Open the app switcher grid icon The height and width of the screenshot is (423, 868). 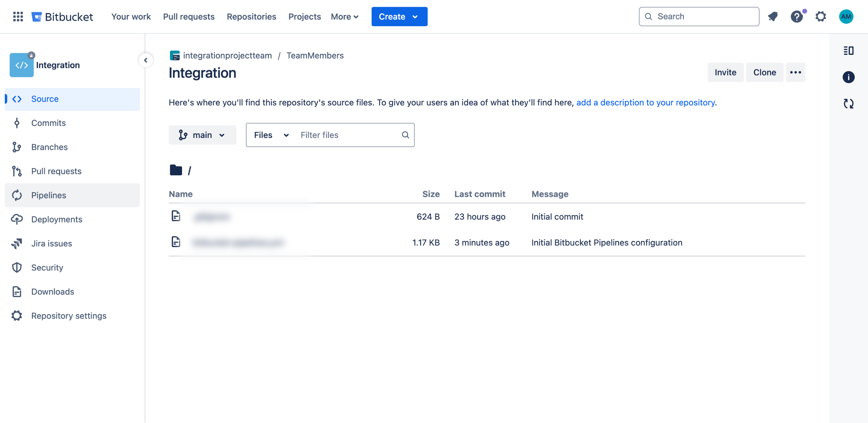18,16
